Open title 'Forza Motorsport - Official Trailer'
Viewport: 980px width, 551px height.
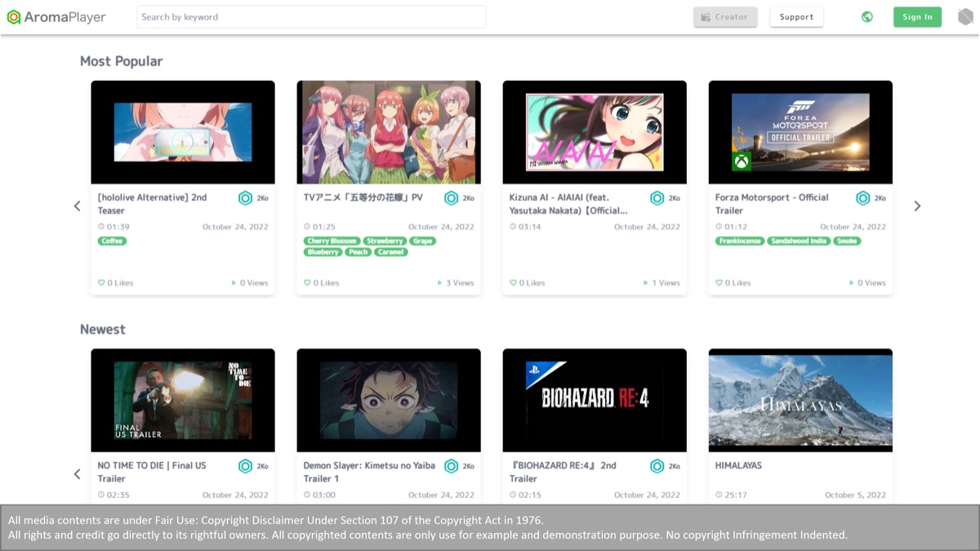pyautogui.click(x=772, y=204)
